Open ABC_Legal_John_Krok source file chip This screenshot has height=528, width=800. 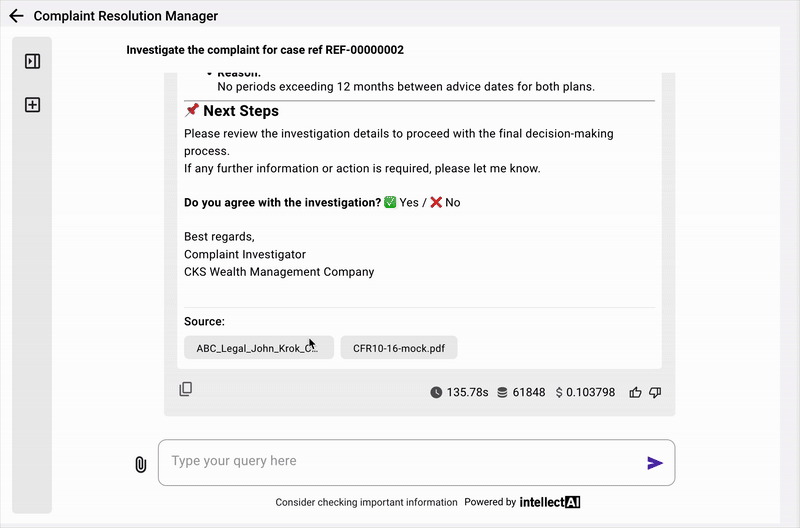[257, 348]
